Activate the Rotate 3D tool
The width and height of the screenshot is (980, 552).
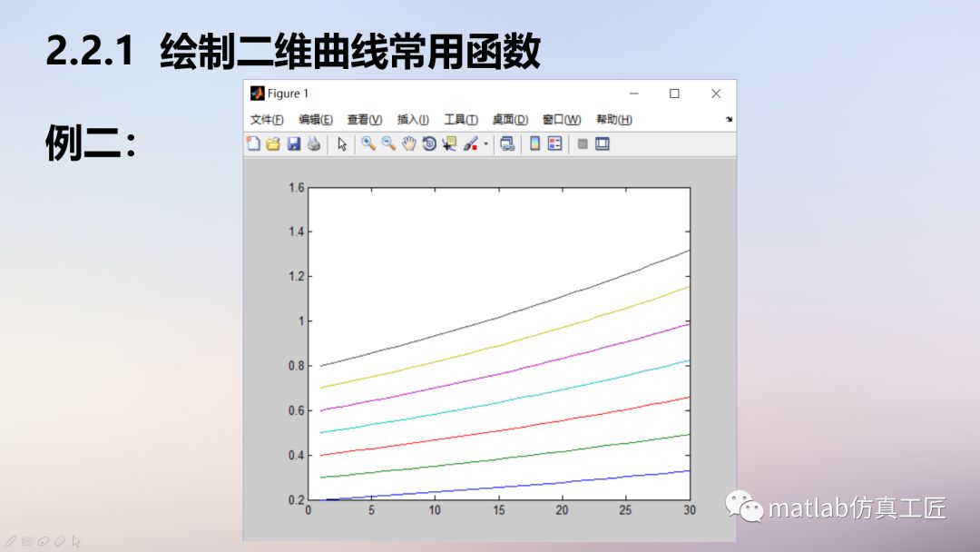(427, 143)
